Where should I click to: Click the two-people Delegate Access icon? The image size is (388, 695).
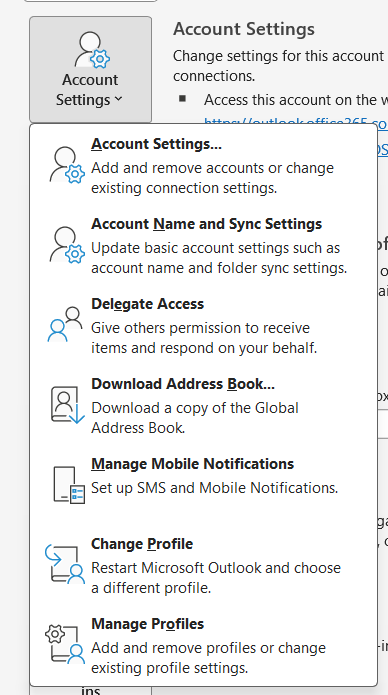pyautogui.click(x=65, y=324)
